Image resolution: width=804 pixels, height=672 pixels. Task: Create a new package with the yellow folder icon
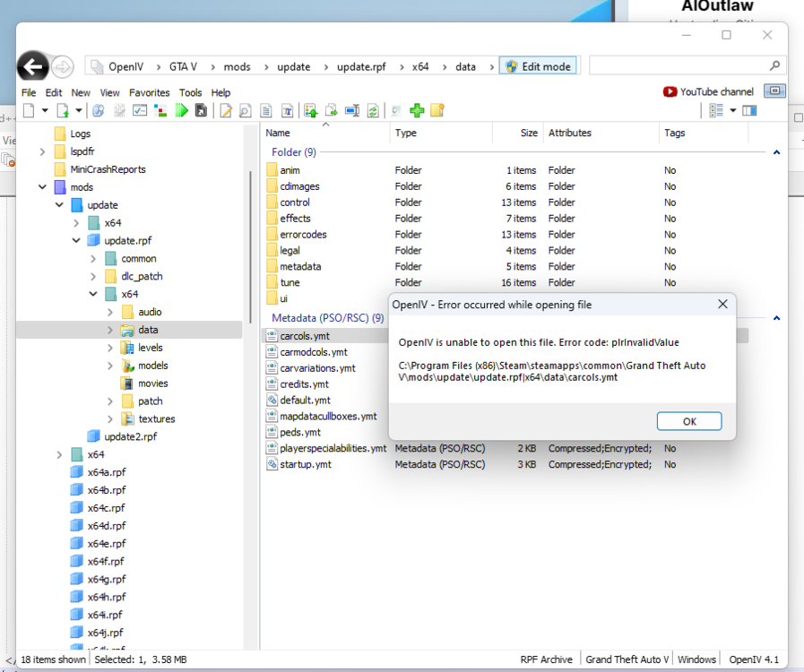(x=437, y=110)
